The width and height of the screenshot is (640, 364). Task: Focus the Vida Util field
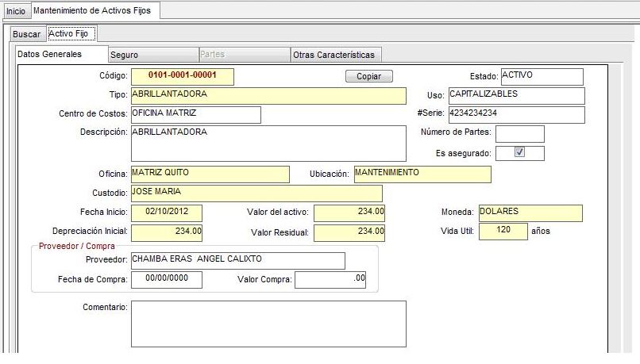503,232
